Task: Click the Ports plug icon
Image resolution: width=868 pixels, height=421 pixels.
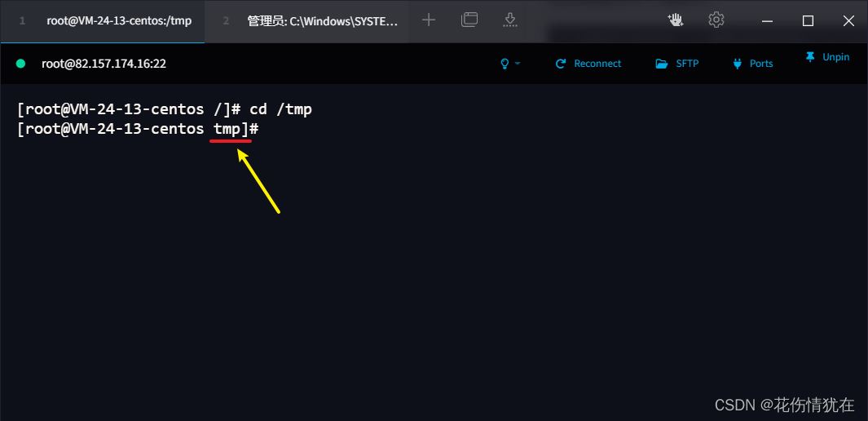Action: 737,64
